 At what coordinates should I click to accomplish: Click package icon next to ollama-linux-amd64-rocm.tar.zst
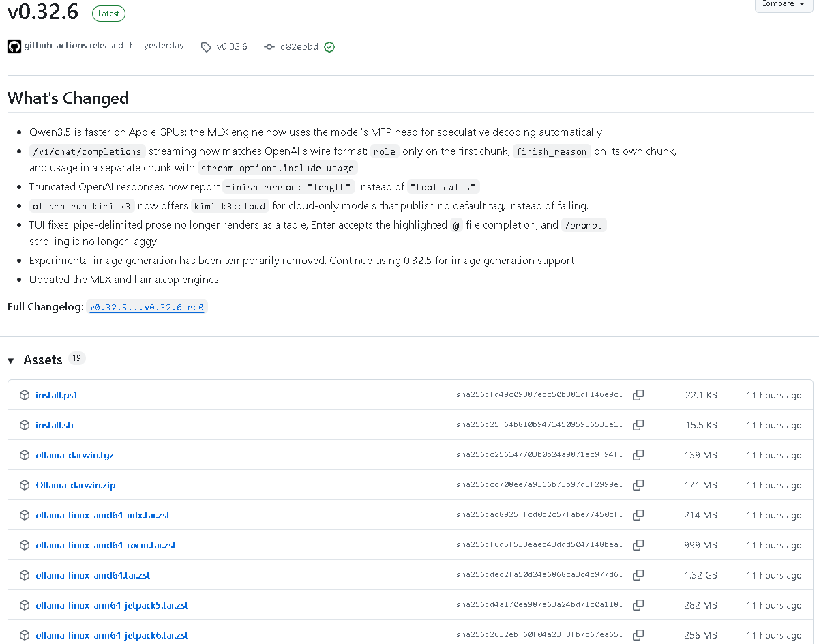(25, 545)
